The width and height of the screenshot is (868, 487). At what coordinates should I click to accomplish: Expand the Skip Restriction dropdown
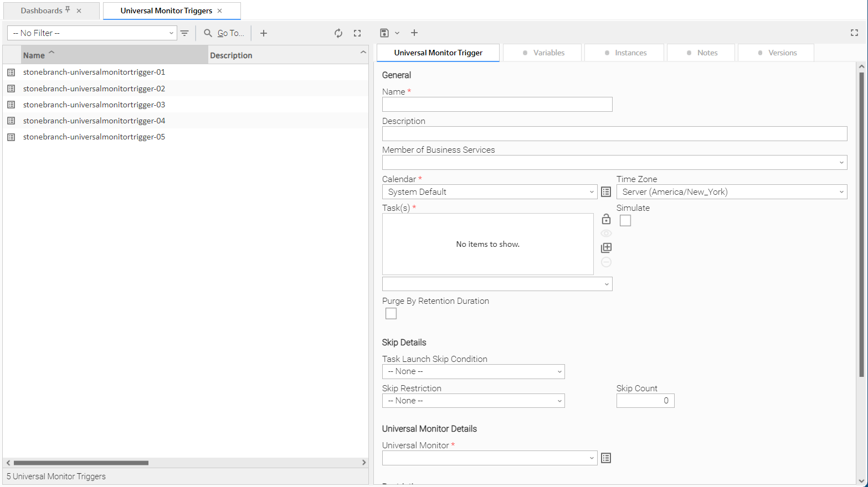click(473, 401)
